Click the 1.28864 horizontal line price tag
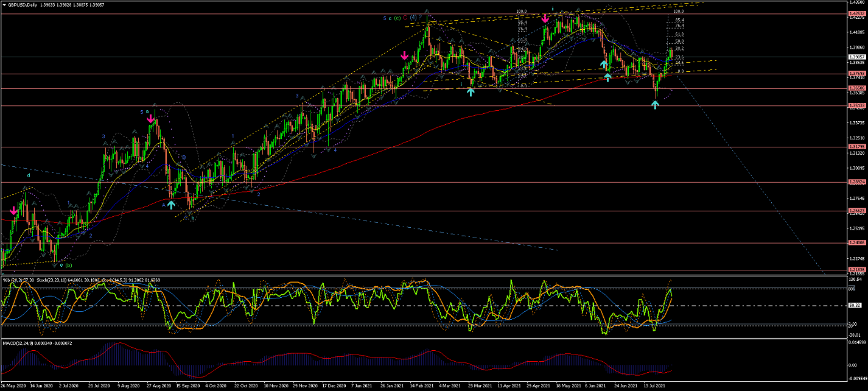Image resolution: width=868 pixels, height=391 pixels. (857, 181)
